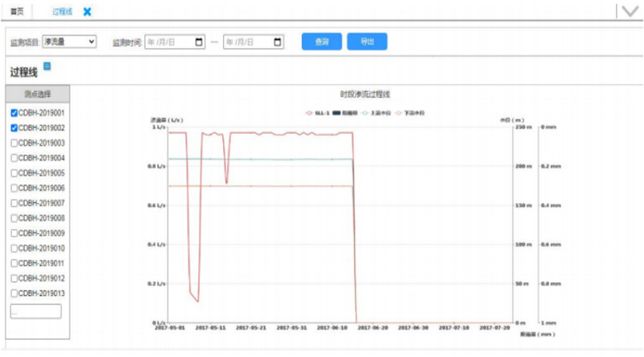Click the search box below the checkbox list
Image resolution: width=644 pixels, height=357 pixels.
(35, 311)
